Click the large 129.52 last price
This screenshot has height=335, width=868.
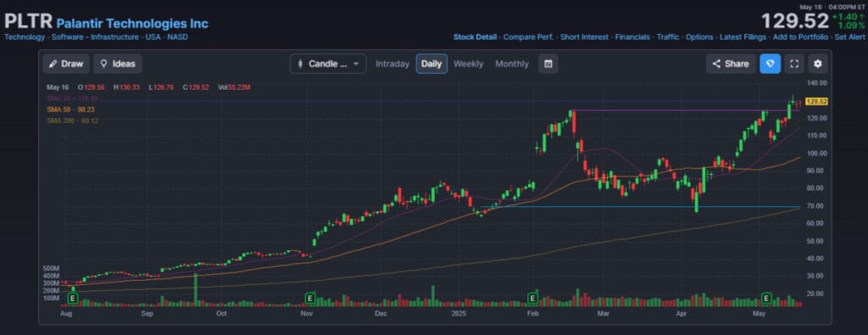click(794, 21)
